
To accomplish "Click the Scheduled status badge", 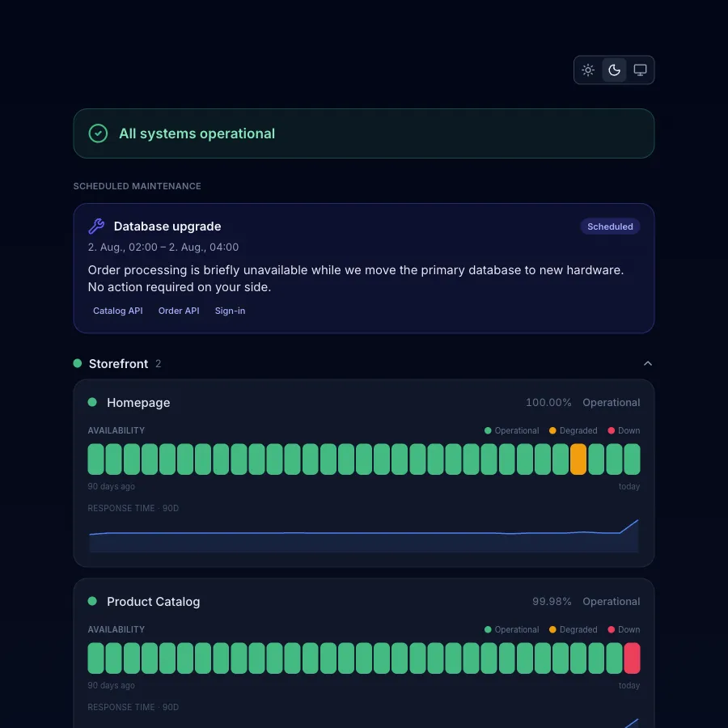I will coord(610,226).
